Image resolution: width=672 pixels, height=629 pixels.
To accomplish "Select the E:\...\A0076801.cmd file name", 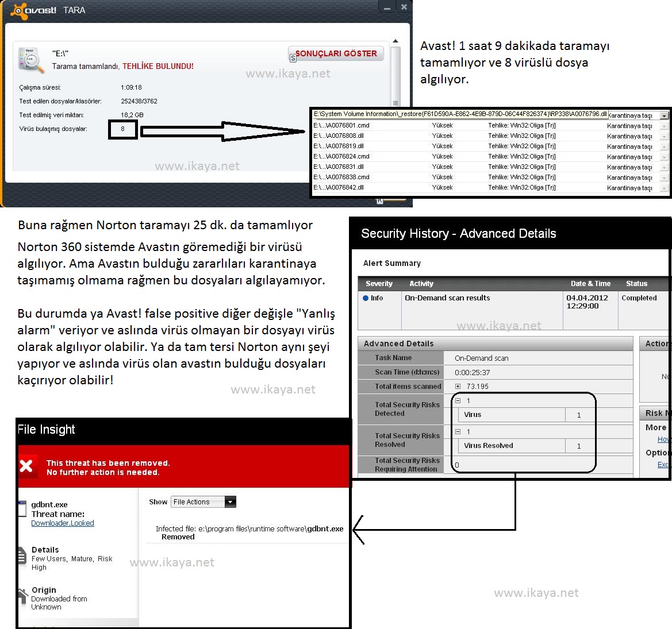I will pyautogui.click(x=341, y=125).
